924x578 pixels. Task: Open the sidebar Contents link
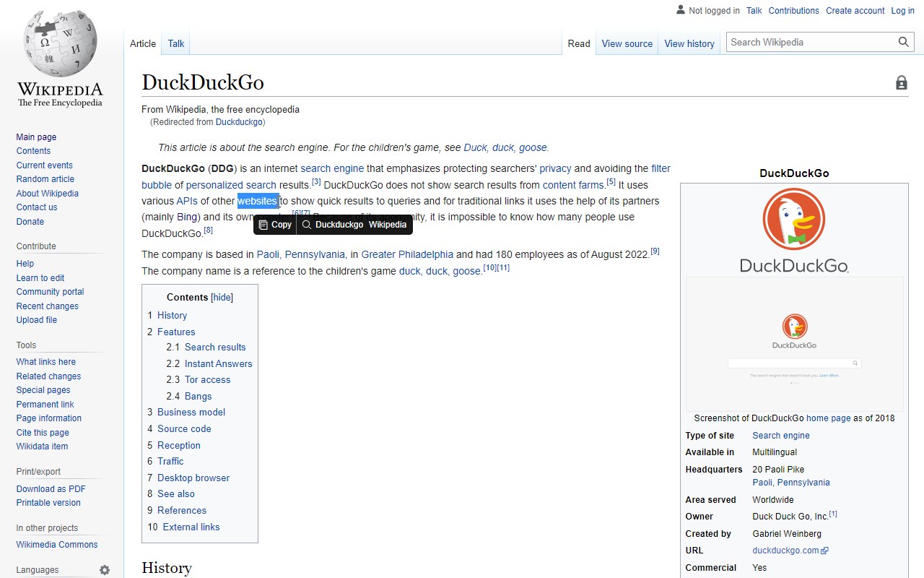(x=33, y=151)
